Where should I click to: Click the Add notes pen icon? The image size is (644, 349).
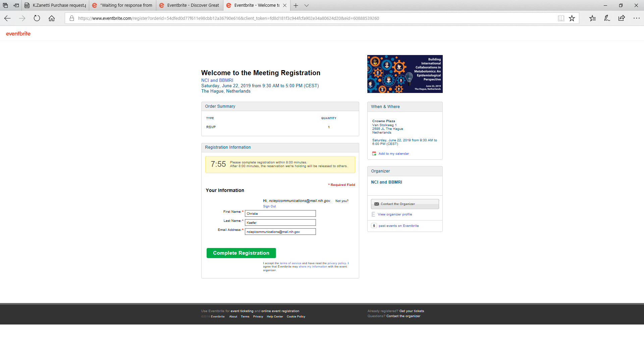coord(607,18)
